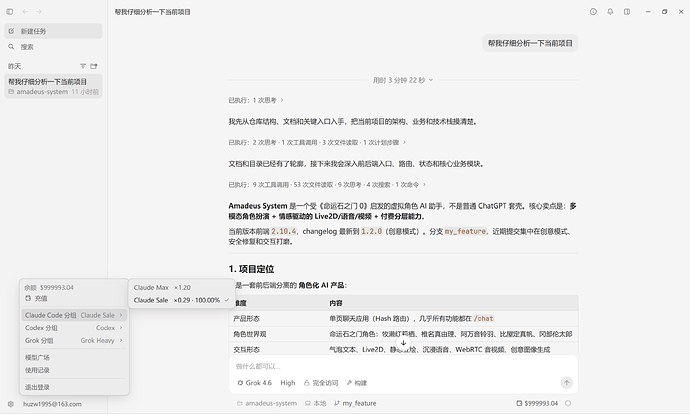Click the new folder icon beside 昨天
The height and width of the screenshot is (414, 690).
pyautogui.click(x=94, y=66)
